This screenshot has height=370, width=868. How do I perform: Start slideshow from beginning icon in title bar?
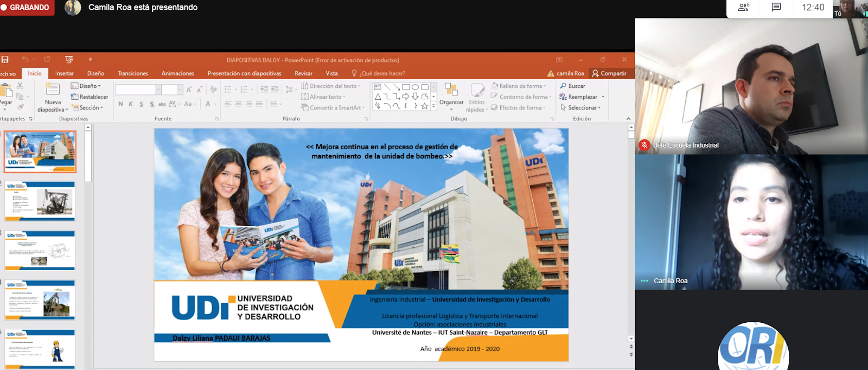point(69,59)
